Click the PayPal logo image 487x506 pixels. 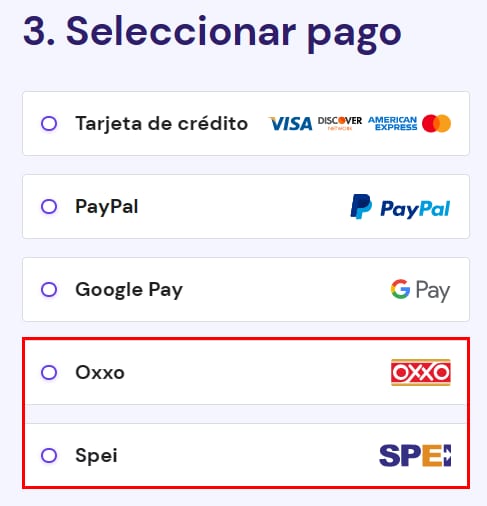[x=400, y=207]
